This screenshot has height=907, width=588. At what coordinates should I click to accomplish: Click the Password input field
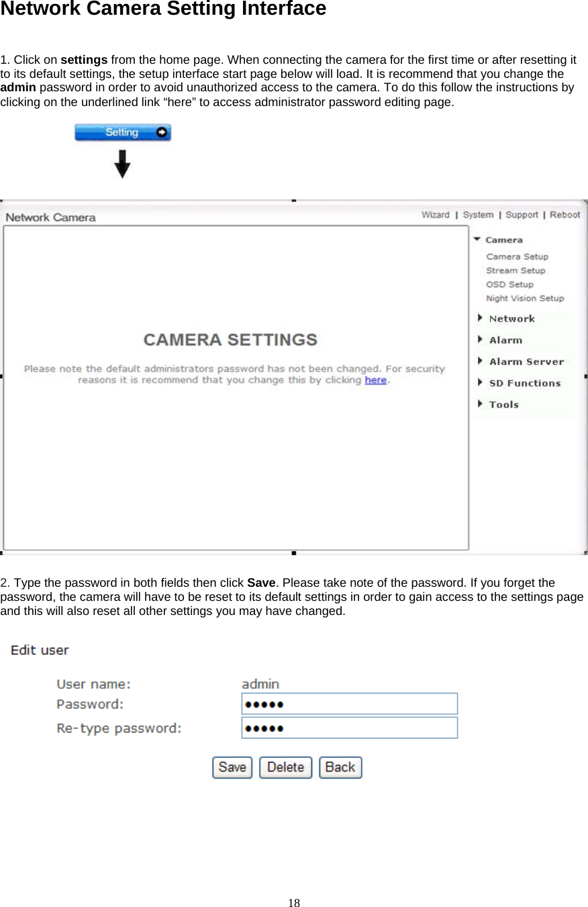(x=349, y=703)
